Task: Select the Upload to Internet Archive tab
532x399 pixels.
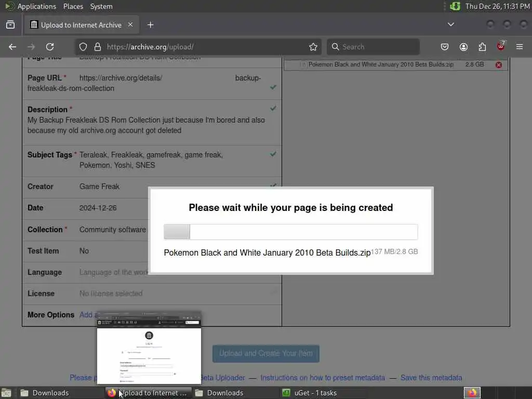Action: coord(82,25)
